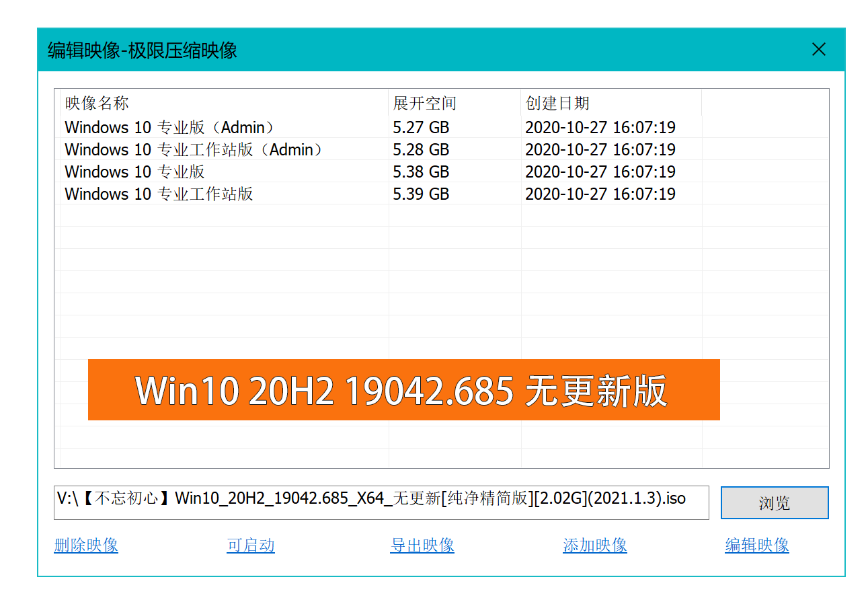Click the orange Win10 20H2 banner
Screen dimensions: 868x608
point(403,390)
